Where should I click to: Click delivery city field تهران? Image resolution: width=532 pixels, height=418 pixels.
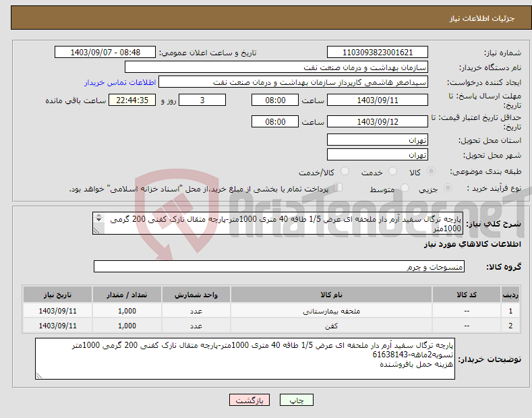[378, 154]
